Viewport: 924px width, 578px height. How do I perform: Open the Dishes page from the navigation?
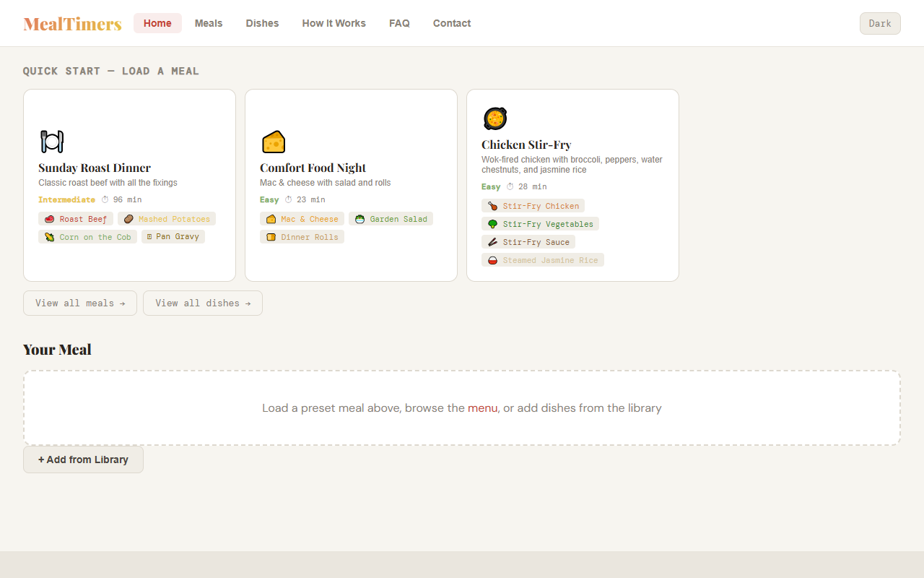click(262, 23)
